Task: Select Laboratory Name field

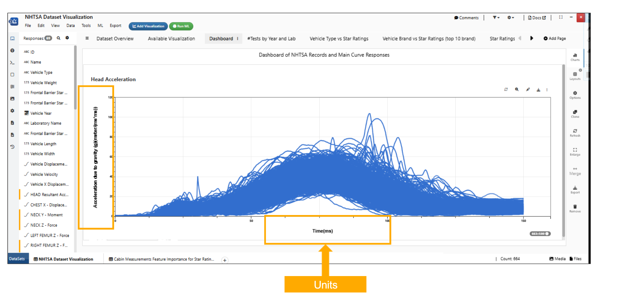Action: pos(43,123)
